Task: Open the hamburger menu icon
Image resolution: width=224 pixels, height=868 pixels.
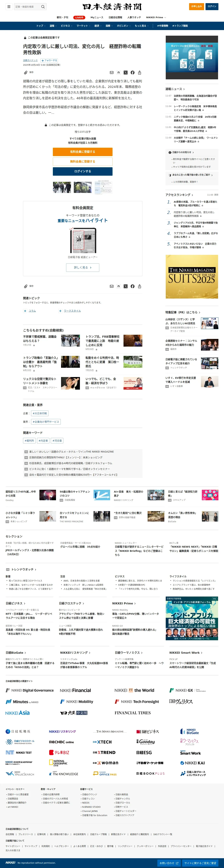Action: (9, 6)
